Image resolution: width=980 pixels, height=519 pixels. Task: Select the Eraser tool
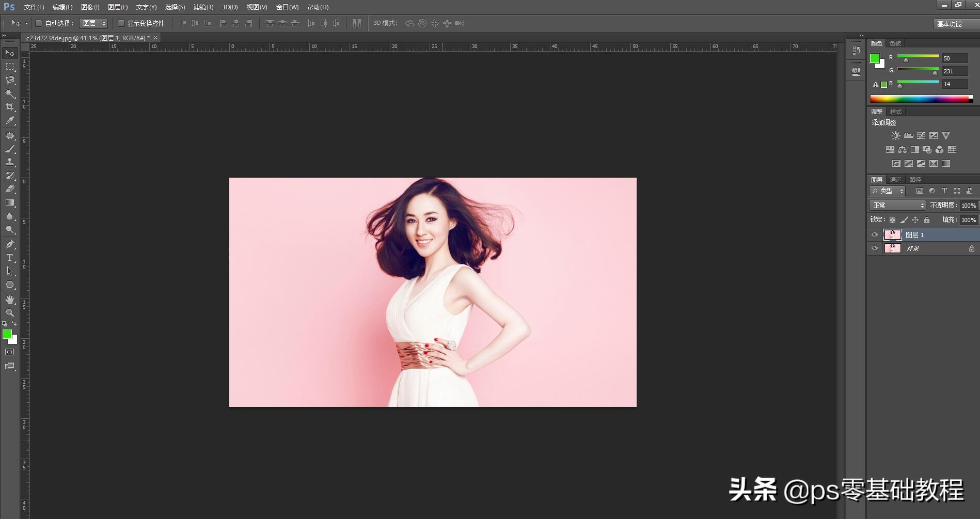click(10, 189)
